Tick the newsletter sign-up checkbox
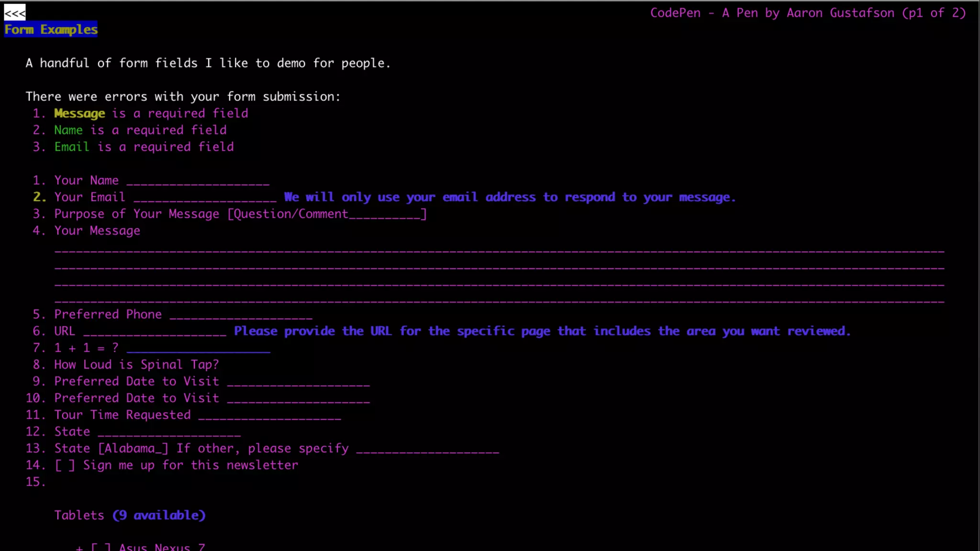980x551 pixels. pyautogui.click(x=65, y=465)
